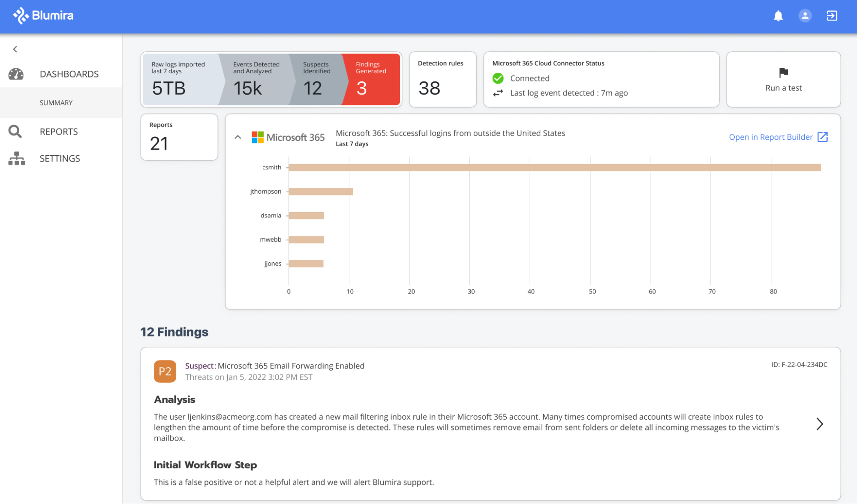
Task: Click the Initial Workflow Step heading
Action: click(205, 465)
